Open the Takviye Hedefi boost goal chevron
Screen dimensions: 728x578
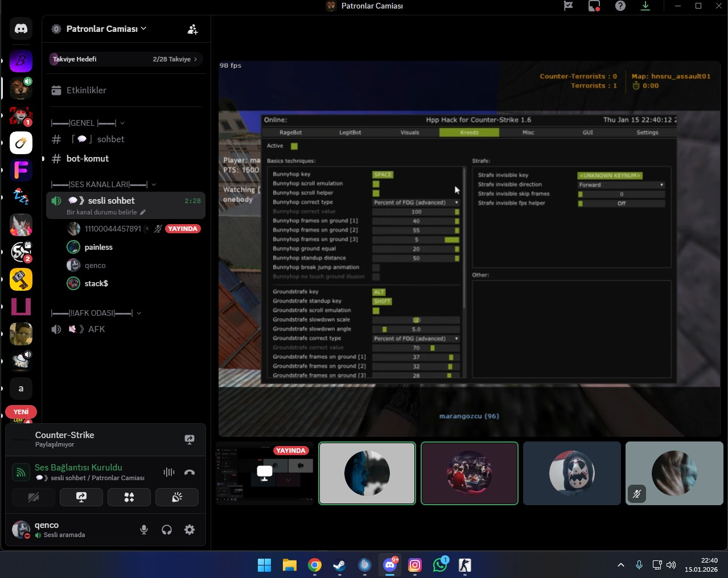click(195, 59)
